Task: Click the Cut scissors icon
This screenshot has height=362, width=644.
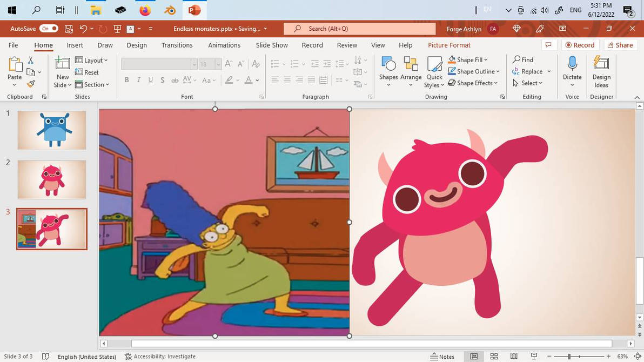Action: 31,60
